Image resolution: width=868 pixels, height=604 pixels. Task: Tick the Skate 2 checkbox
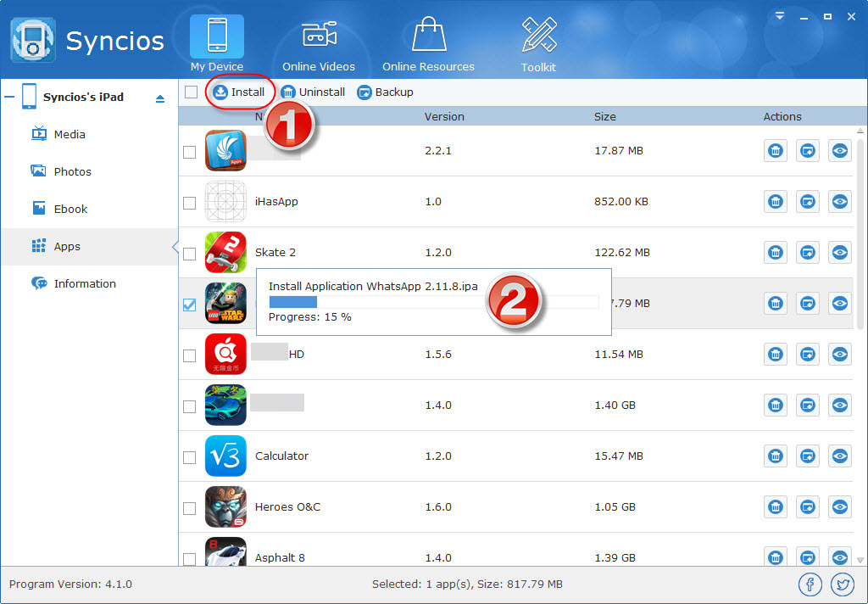[x=189, y=254]
